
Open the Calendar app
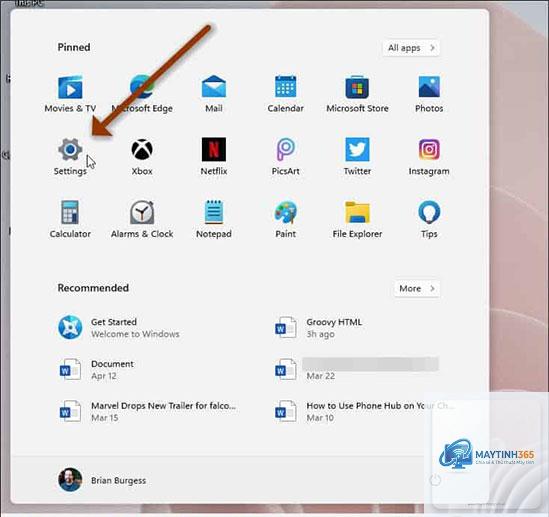tap(285, 94)
